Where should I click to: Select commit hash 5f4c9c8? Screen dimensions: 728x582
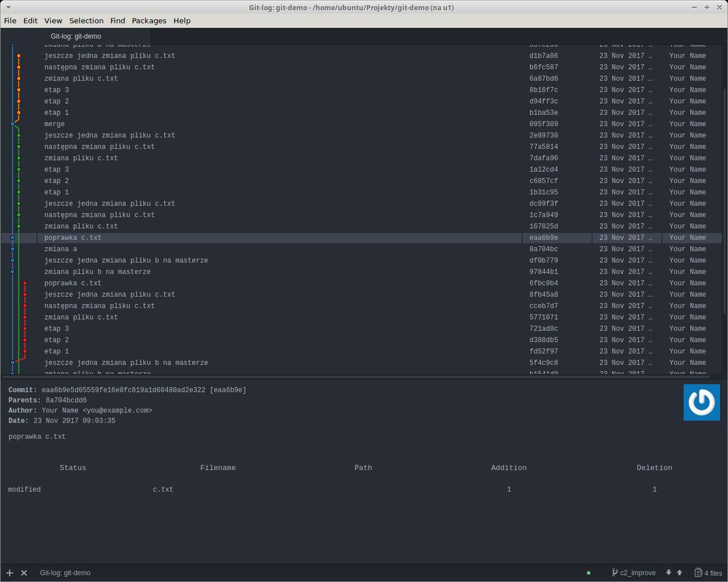[x=544, y=363]
